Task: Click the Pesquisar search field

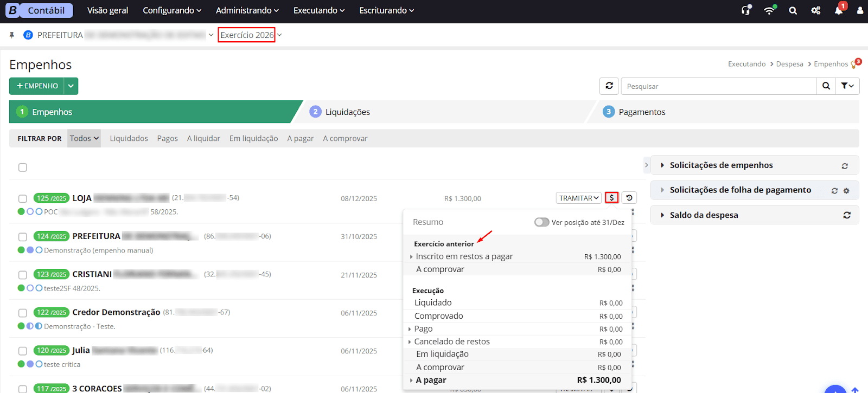Action: 718,86
